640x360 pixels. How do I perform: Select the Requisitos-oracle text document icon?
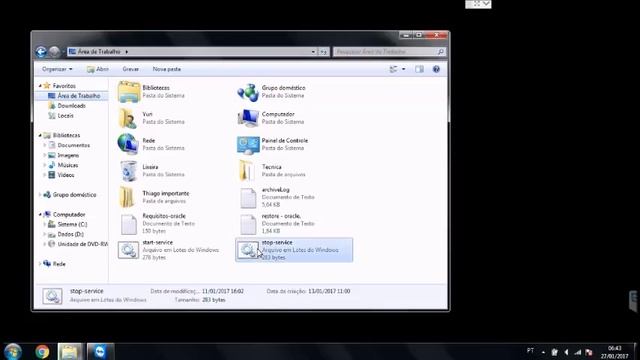pyautogui.click(x=129, y=224)
